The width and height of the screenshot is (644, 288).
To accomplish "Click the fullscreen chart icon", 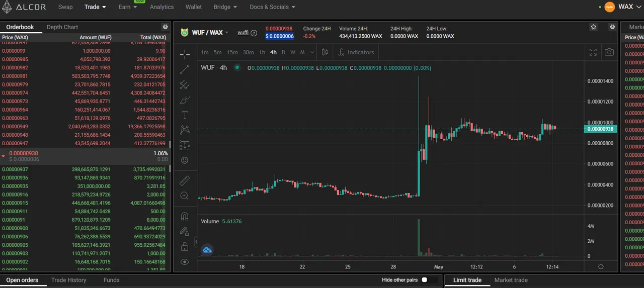I will 593,52.
